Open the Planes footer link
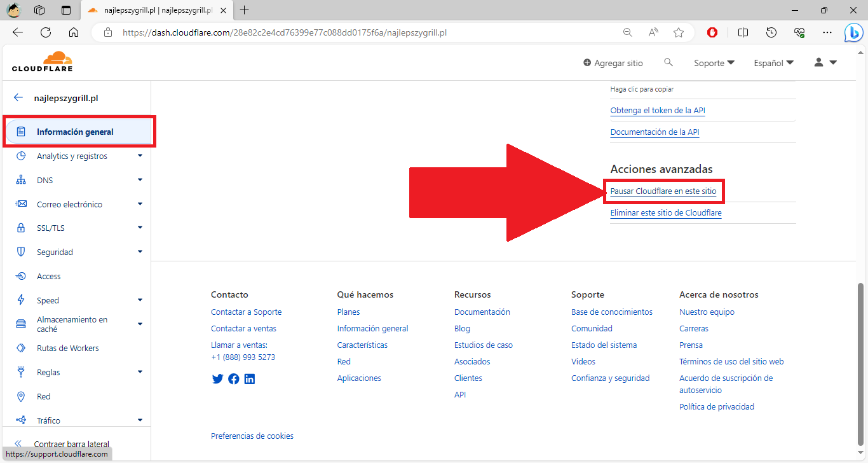868x463 pixels. click(348, 312)
